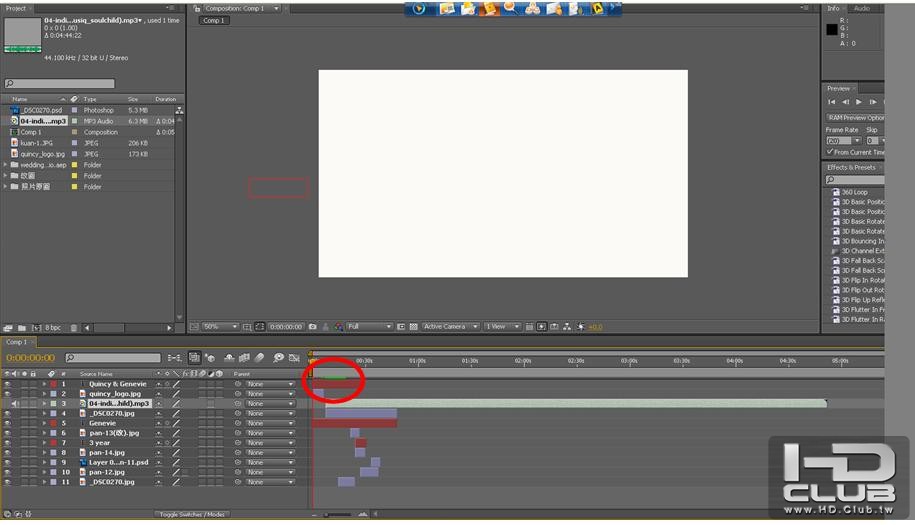Expand the wedding .aep folder
915x525 pixels.
click(5, 165)
